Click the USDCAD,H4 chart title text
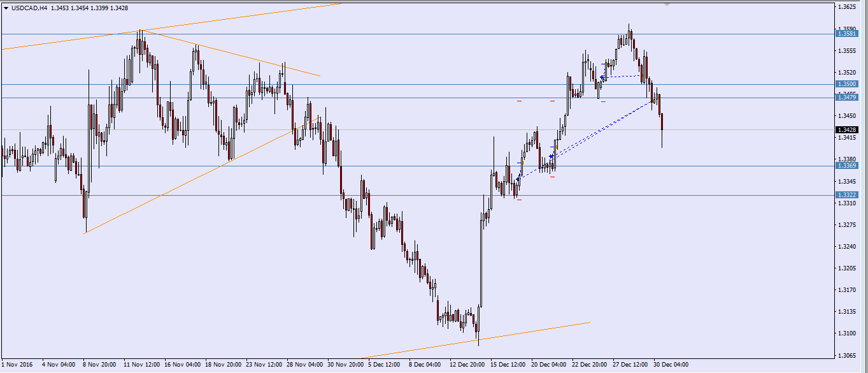Screen dimensions: 868x373 [x=29, y=8]
